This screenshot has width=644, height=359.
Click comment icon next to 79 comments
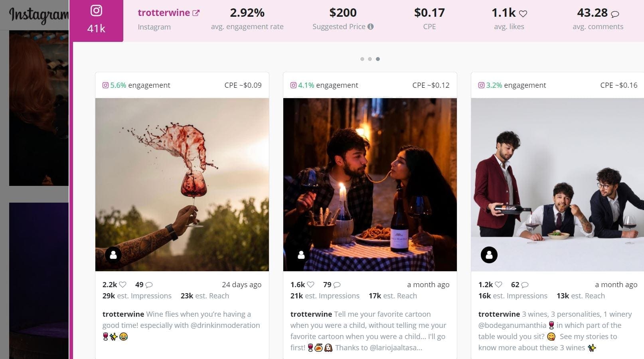(337, 285)
